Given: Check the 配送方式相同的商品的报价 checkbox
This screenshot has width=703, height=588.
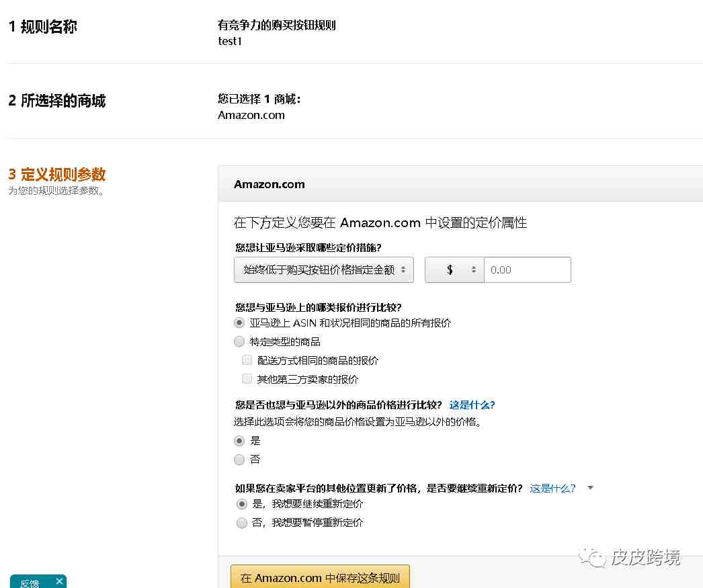Looking at the screenshot, I should pyautogui.click(x=247, y=360).
